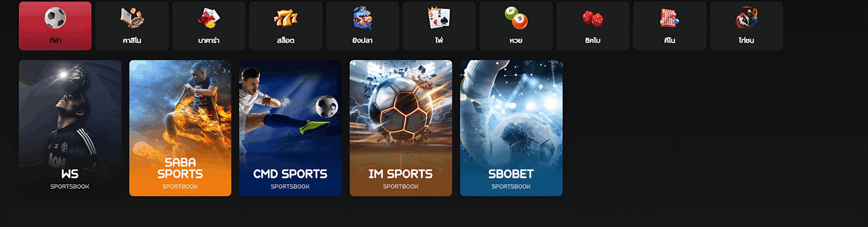Screen dimensions: 868x227
Task: Click the คาสิโน category label
Action: click(x=132, y=40)
